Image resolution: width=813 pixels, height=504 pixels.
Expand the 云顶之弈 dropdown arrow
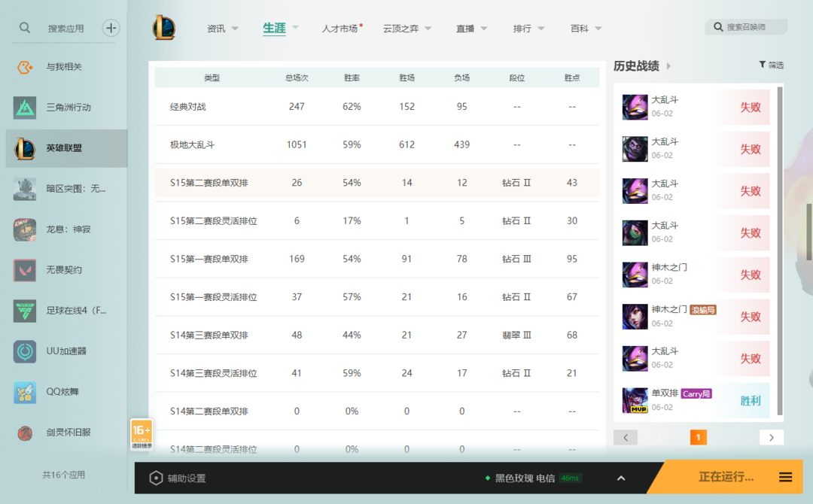428,29
